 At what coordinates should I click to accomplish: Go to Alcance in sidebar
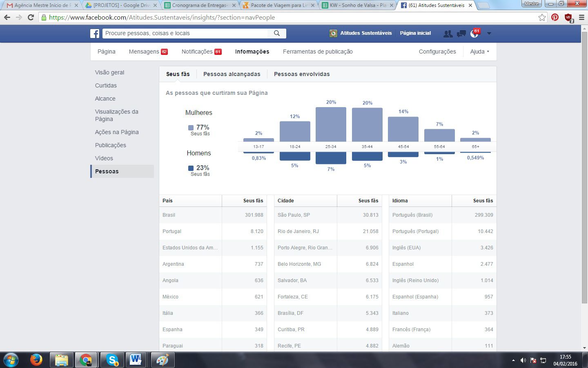pyautogui.click(x=105, y=99)
